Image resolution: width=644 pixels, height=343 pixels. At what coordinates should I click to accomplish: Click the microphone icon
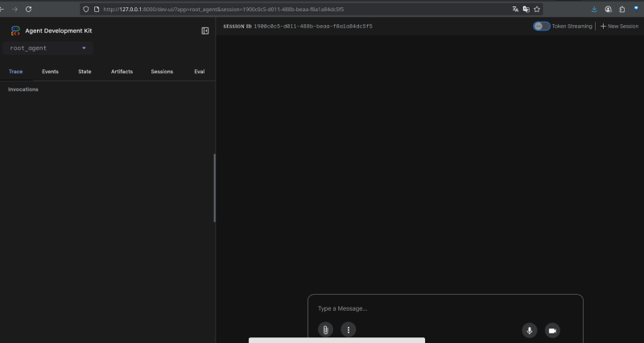530,329
